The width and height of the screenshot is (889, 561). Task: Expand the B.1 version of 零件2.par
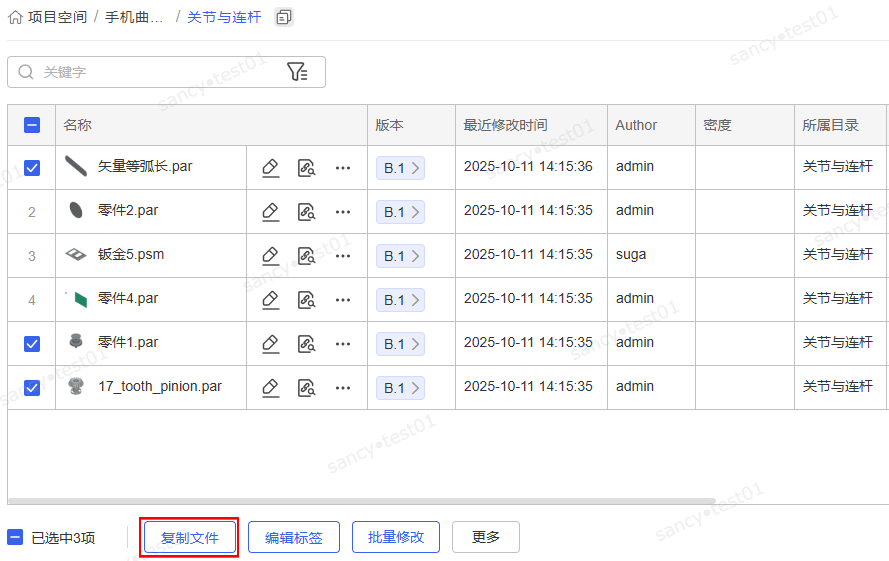click(400, 212)
